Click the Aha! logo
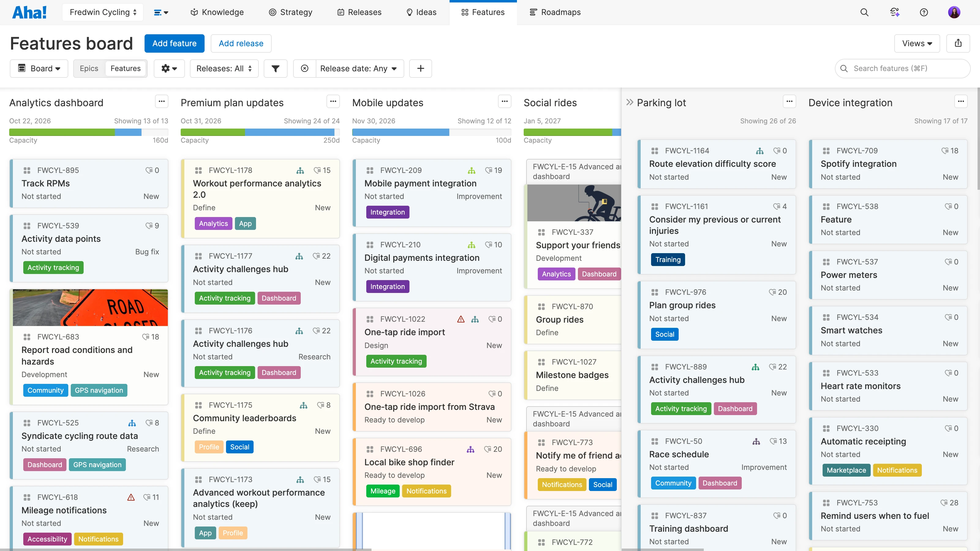Screen dimensions: 980x551 29,12
